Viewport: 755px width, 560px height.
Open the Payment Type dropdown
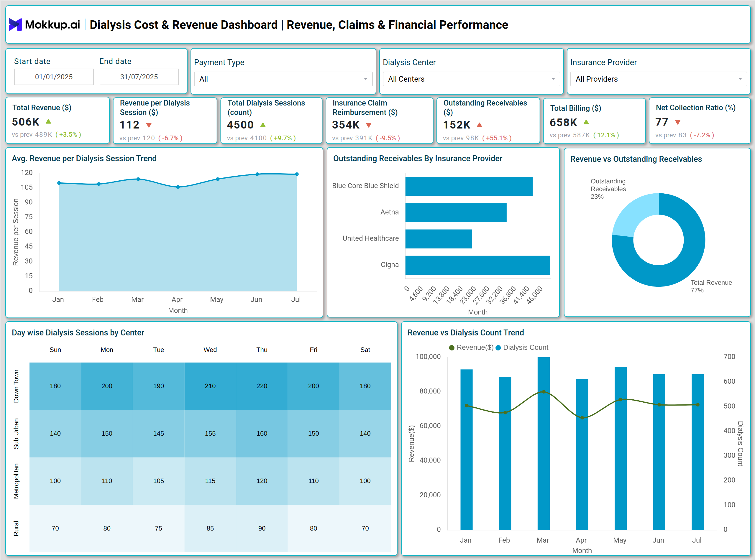click(x=283, y=79)
